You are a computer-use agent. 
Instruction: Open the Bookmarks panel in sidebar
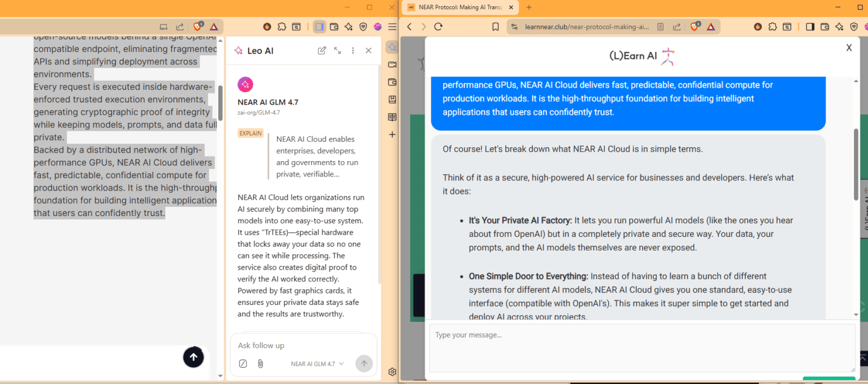pyautogui.click(x=392, y=99)
